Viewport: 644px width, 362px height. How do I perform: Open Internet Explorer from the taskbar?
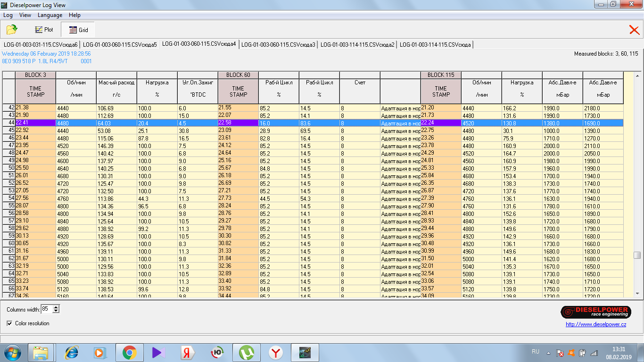tap(72, 353)
